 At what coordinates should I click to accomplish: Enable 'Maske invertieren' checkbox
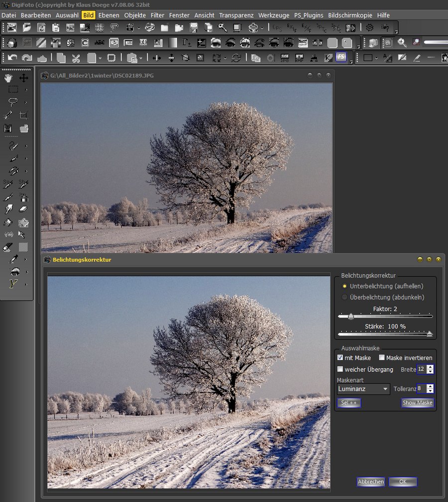click(x=382, y=358)
